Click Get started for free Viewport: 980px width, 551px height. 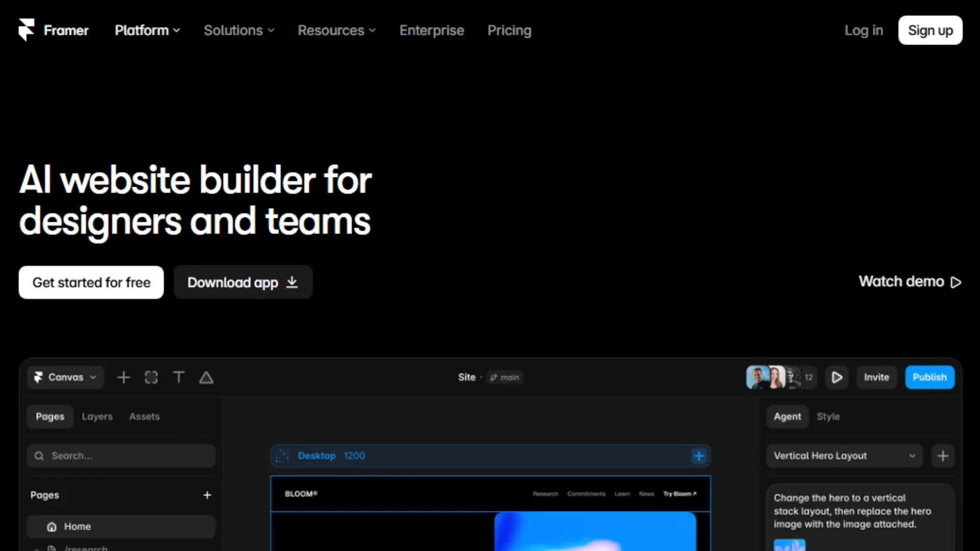[91, 282]
